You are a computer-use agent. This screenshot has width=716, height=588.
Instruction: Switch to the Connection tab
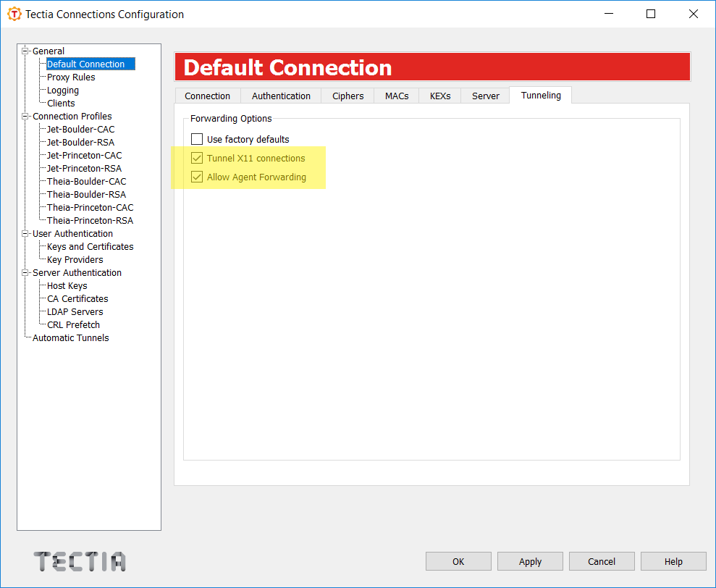[x=207, y=96]
